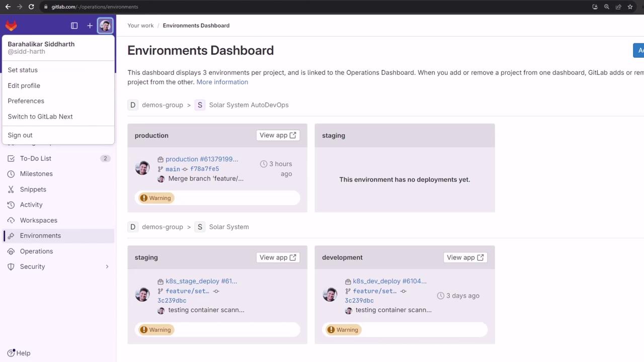Click View app for production environment
The image size is (644, 362).
(278, 135)
